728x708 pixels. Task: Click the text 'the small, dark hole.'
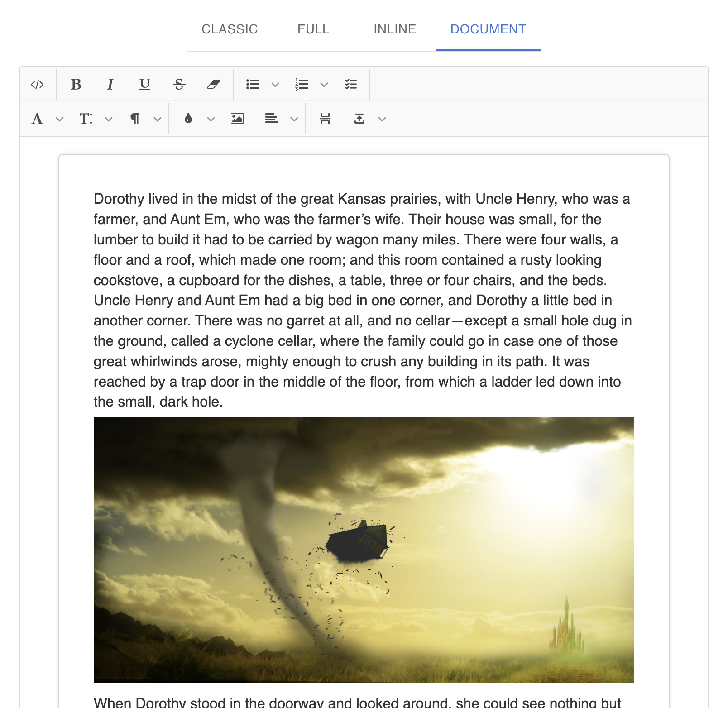coord(158,402)
